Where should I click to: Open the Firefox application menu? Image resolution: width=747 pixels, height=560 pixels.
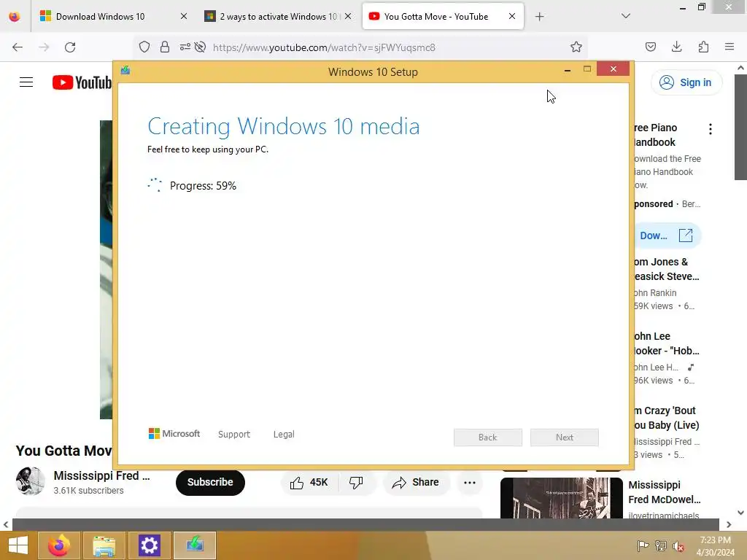(x=729, y=47)
